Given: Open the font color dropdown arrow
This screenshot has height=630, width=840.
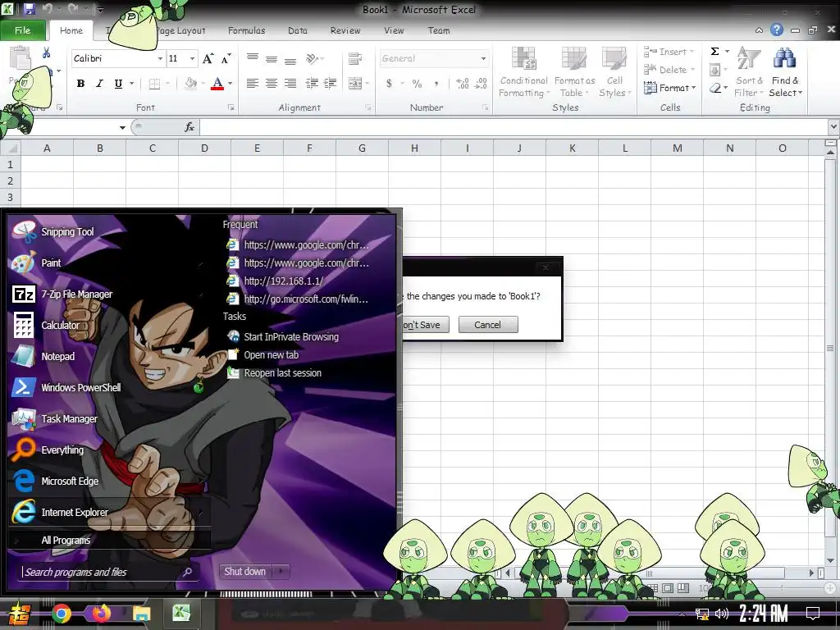Looking at the screenshot, I should pos(231,84).
